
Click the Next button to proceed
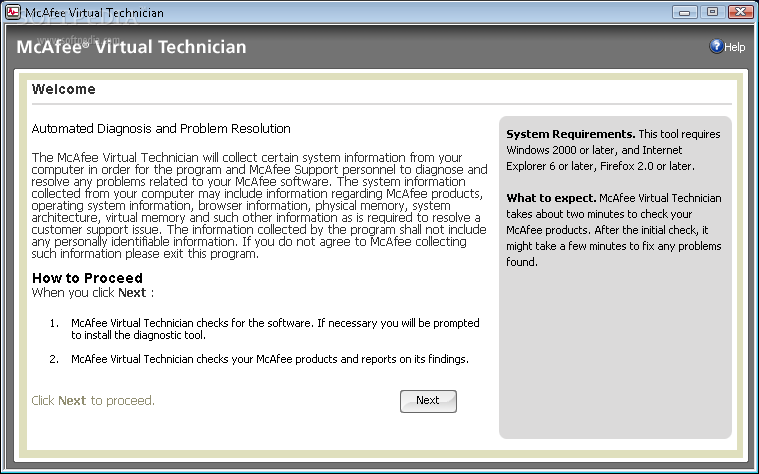(x=428, y=401)
